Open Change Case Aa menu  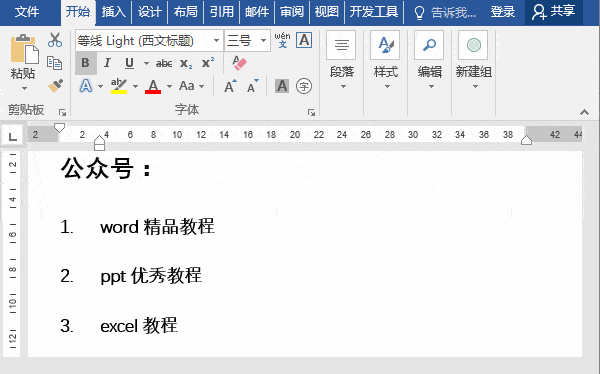191,86
